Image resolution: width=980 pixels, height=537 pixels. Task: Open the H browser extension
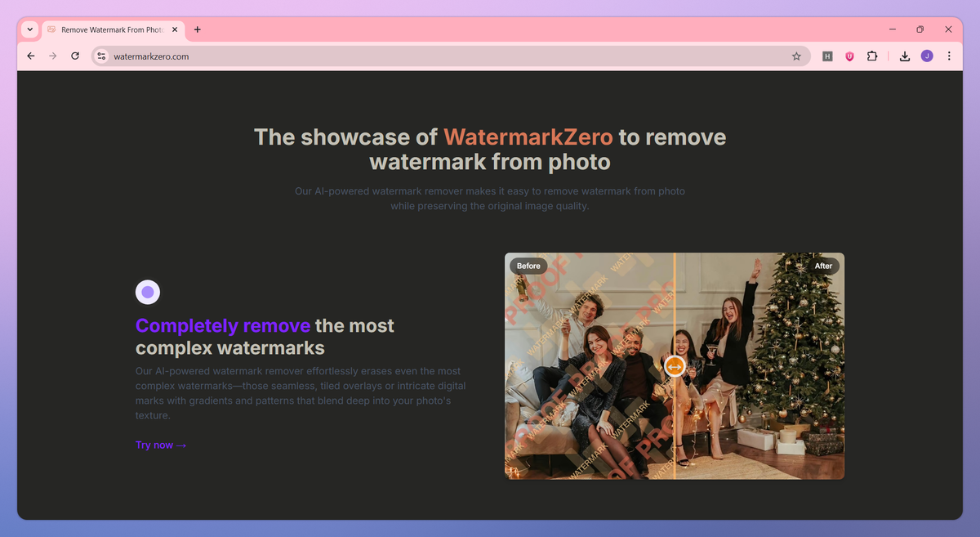point(827,56)
